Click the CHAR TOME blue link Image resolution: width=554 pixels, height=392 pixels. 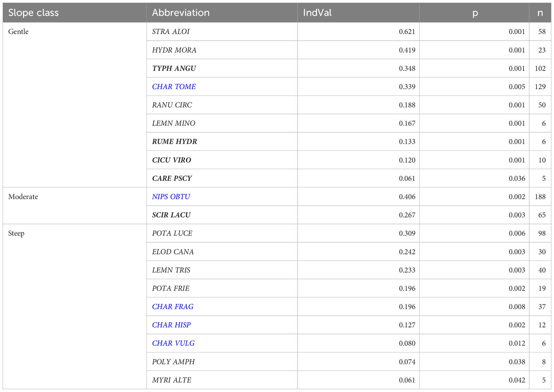pos(174,87)
